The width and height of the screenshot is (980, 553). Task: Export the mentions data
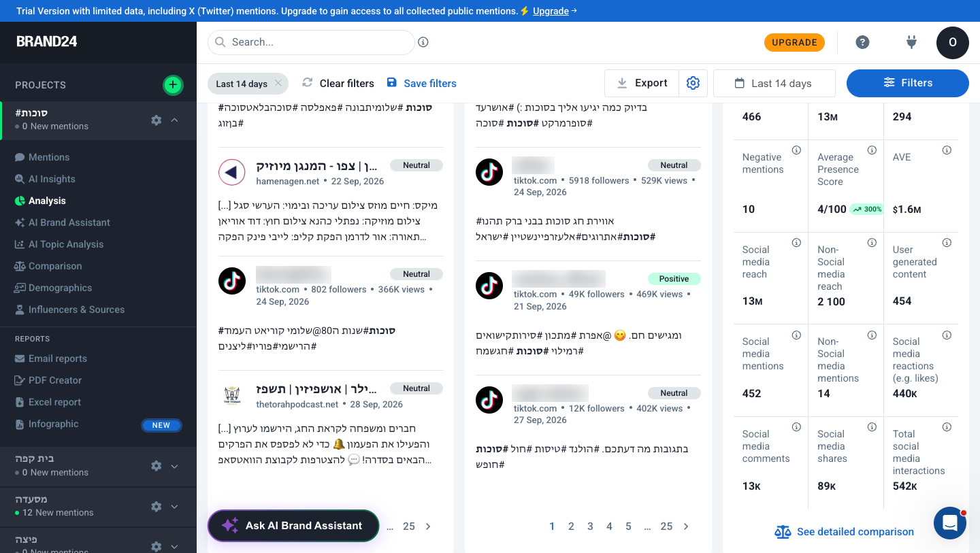[x=642, y=83]
